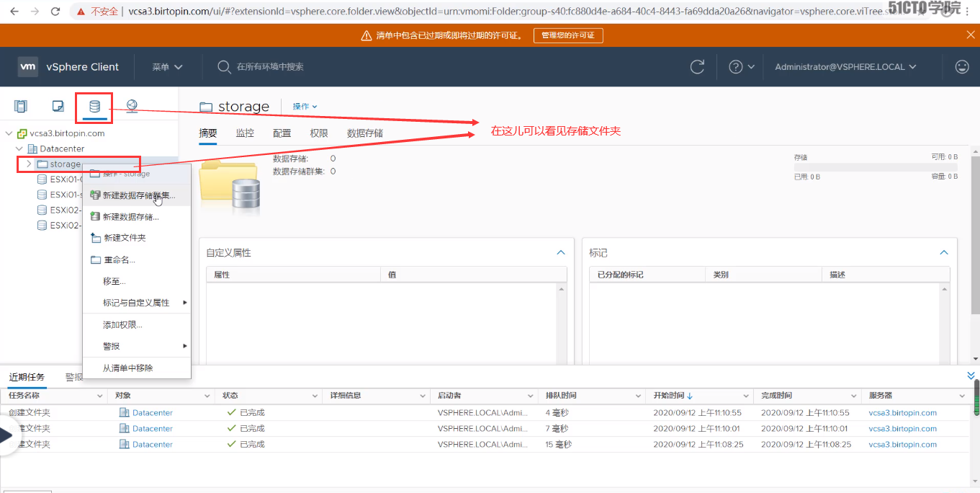
Task: Choose 重命名 from the context menu
Action: (137, 259)
